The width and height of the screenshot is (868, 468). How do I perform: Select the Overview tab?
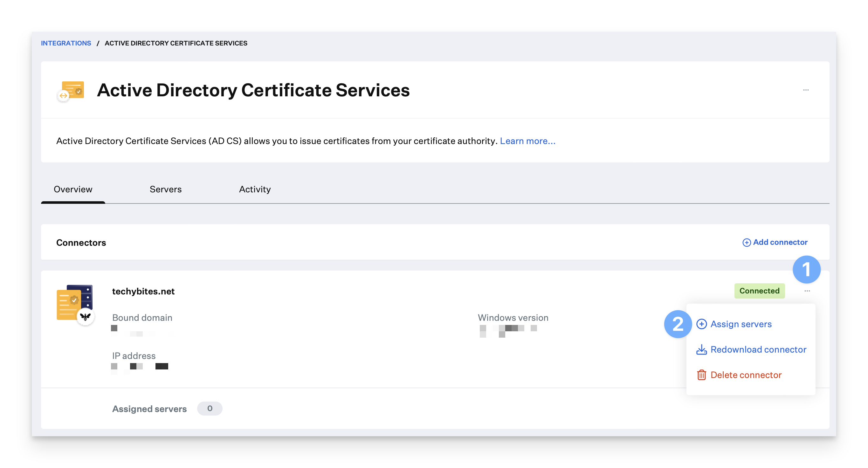point(73,189)
